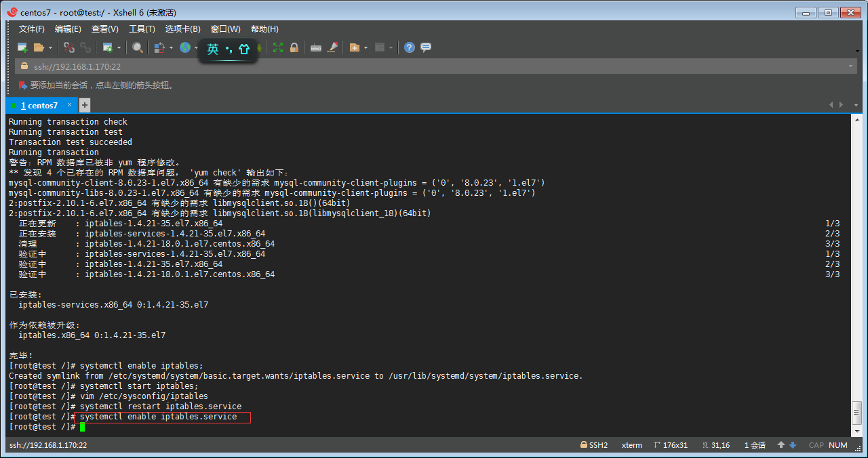Expand the address bar history dropdown
This screenshot has width=868, height=458.
click(x=851, y=66)
